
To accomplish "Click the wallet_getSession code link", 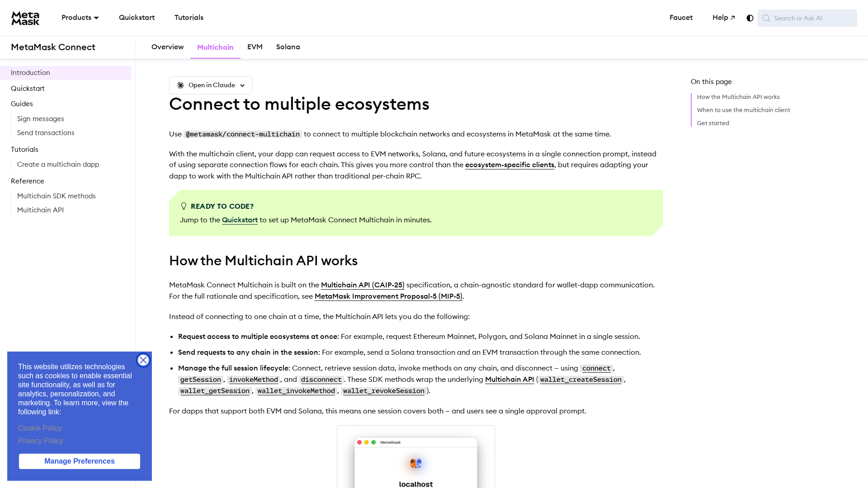I will (x=215, y=391).
